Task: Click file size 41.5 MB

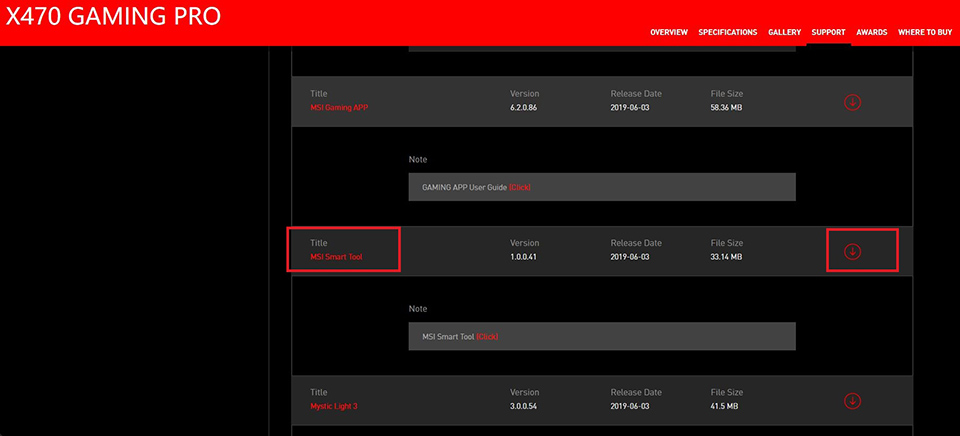Action: click(x=724, y=407)
